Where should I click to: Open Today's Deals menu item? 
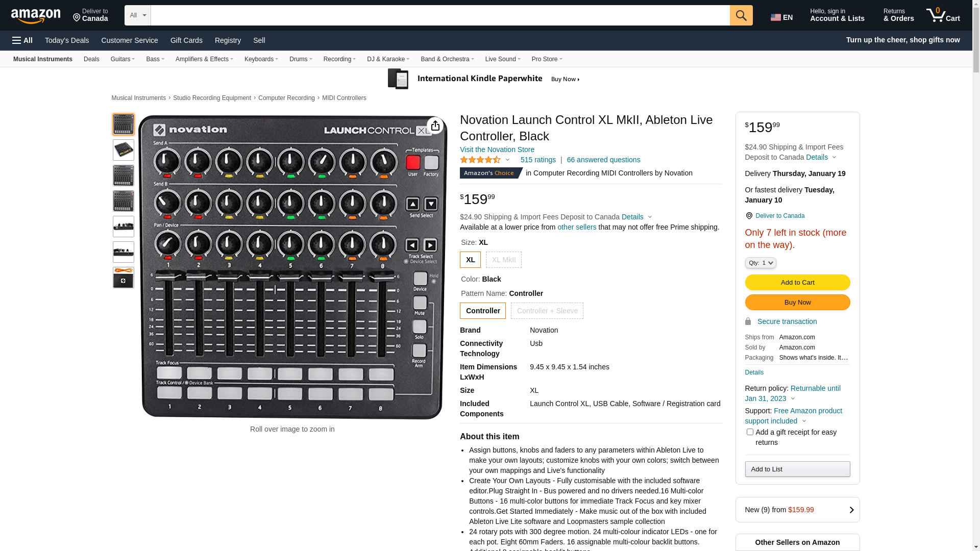[67, 40]
